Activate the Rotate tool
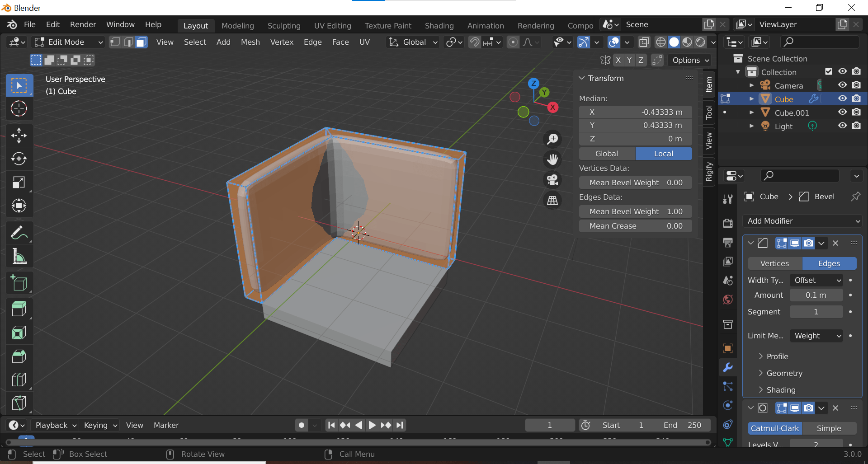The height and width of the screenshot is (464, 868). 19,159
